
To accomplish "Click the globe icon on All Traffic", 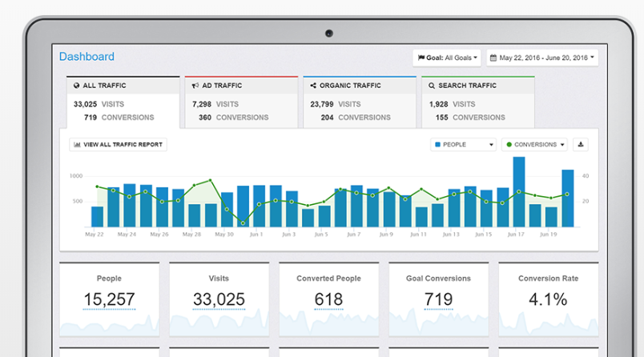I will pos(77,86).
